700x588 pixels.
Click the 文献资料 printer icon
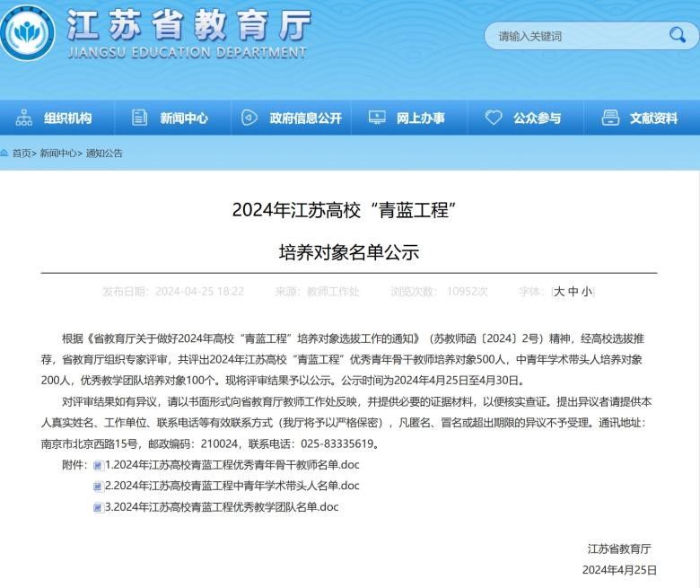tap(610, 118)
